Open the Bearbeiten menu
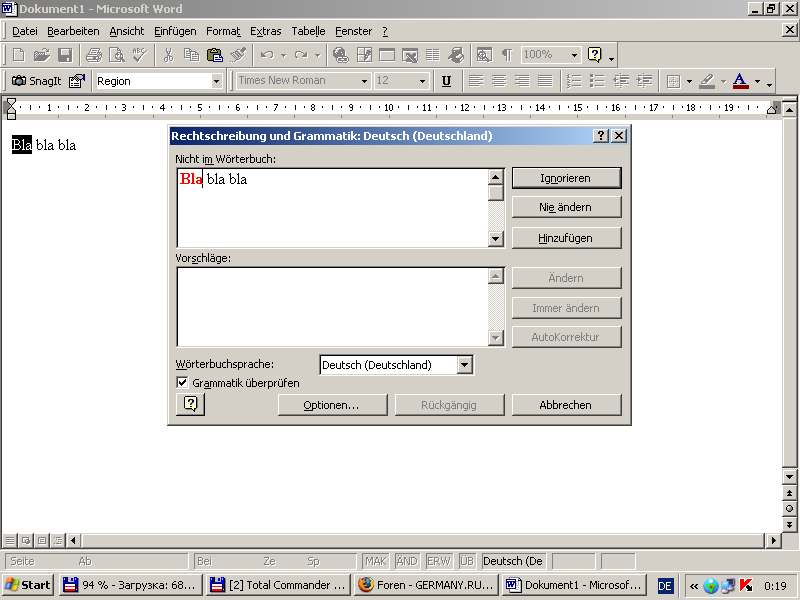Viewport: 800px width, 600px height. click(73, 31)
